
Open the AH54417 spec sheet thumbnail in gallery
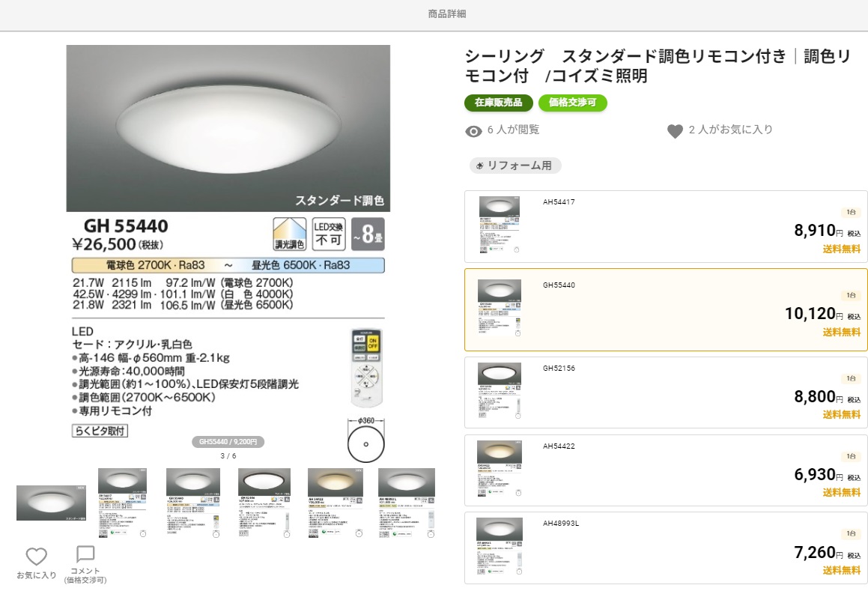(122, 503)
